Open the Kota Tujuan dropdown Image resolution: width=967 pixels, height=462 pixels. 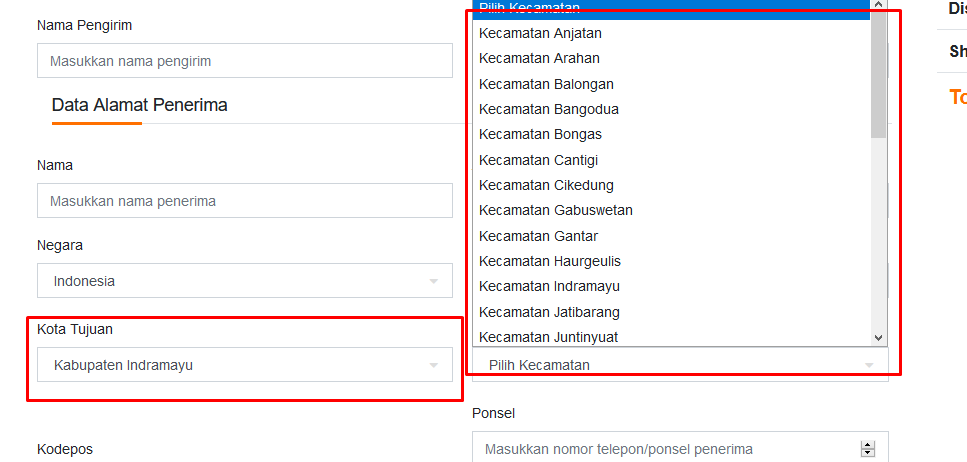244,365
